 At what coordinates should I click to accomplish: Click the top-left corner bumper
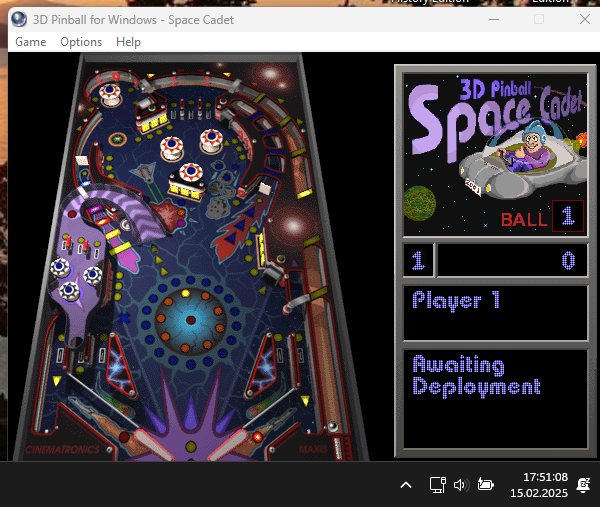pos(110,94)
